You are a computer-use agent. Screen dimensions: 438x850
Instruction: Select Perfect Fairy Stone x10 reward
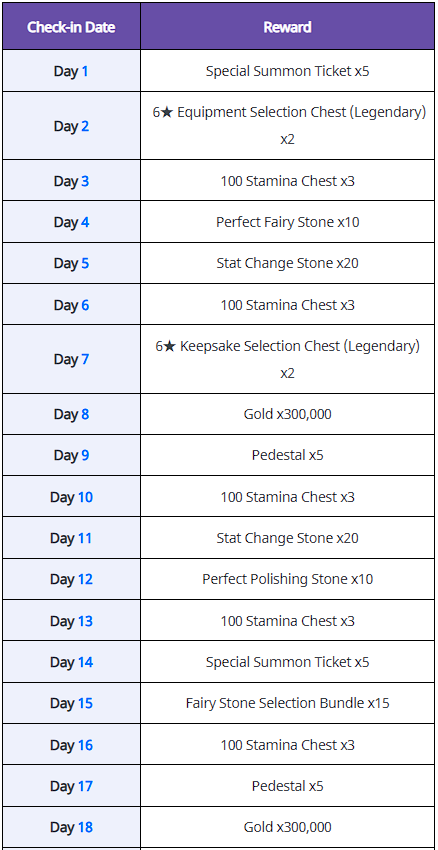[x=287, y=222]
